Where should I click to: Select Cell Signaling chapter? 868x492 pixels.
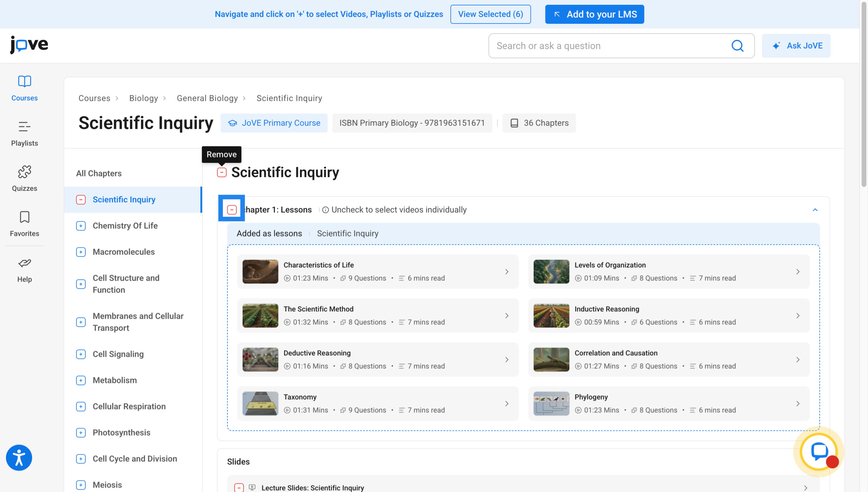(118, 354)
